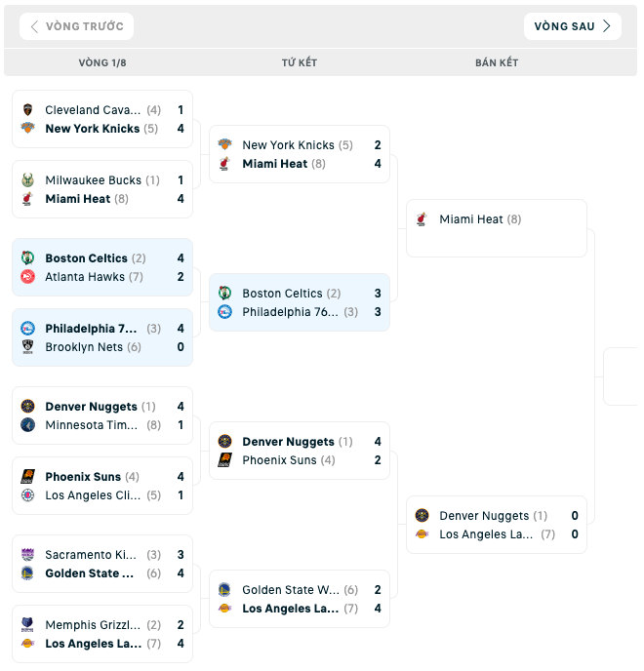Viewport: 644px width, 671px height.
Task: Click Milwaukee Bucks logo icon
Action: coord(28,180)
